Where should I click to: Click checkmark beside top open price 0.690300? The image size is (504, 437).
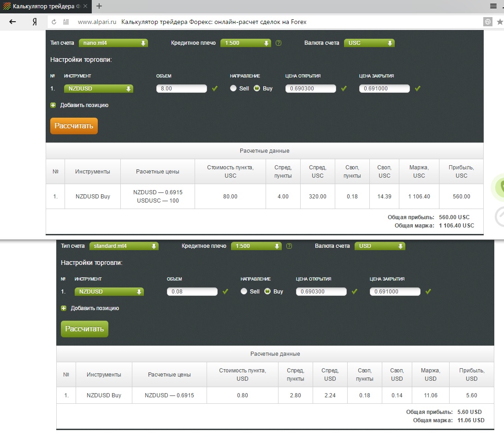pyautogui.click(x=344, y=89)
